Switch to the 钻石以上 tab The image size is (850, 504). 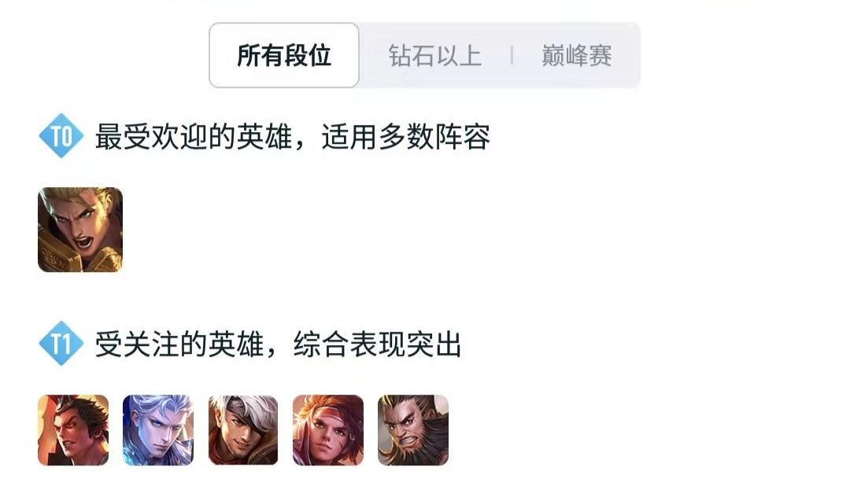coord(435,56)
